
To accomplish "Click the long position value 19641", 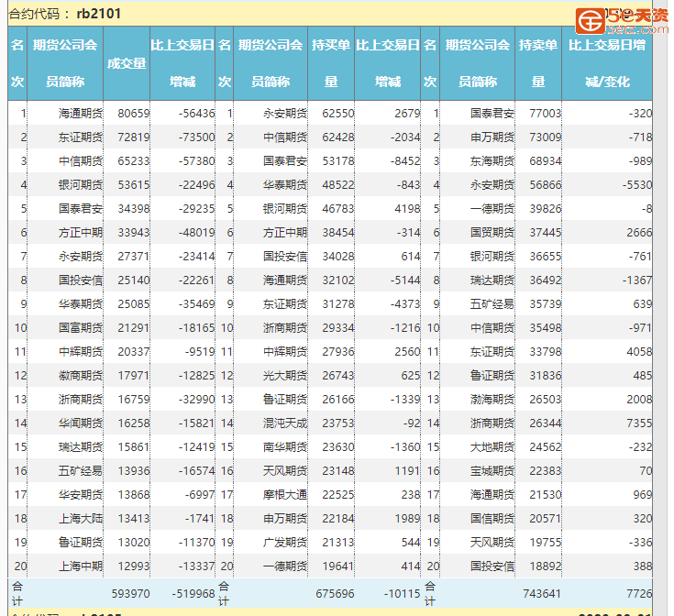I will [338, 566].
